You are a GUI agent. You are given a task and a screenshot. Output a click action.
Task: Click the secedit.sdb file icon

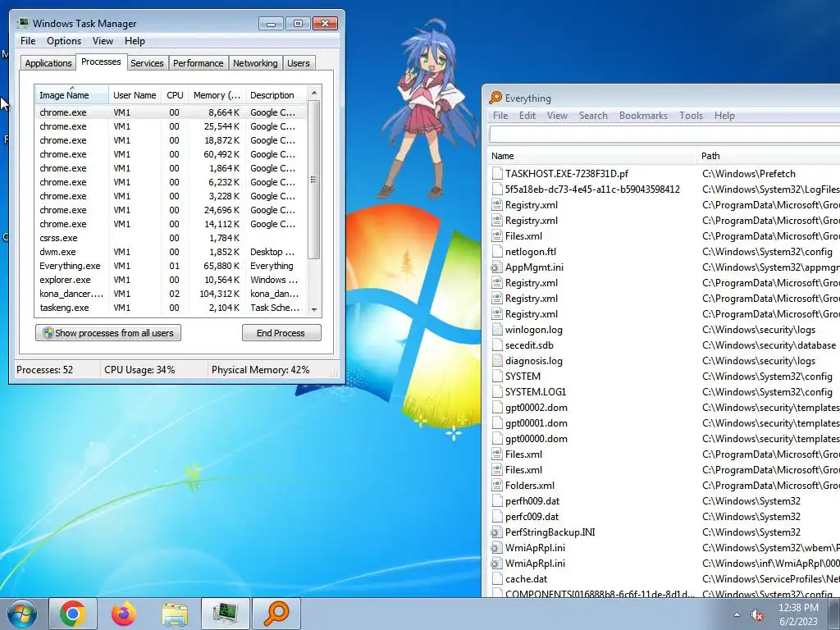(497, 345)
